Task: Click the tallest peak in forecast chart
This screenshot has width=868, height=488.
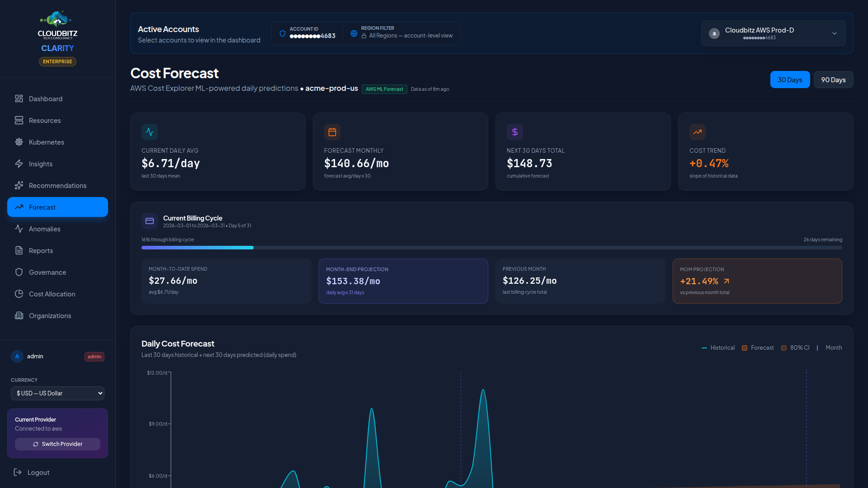Action: 483,390
